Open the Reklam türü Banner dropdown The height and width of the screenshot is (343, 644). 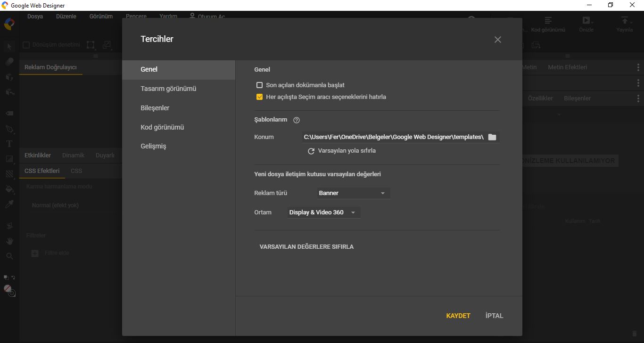coord(353,193)
